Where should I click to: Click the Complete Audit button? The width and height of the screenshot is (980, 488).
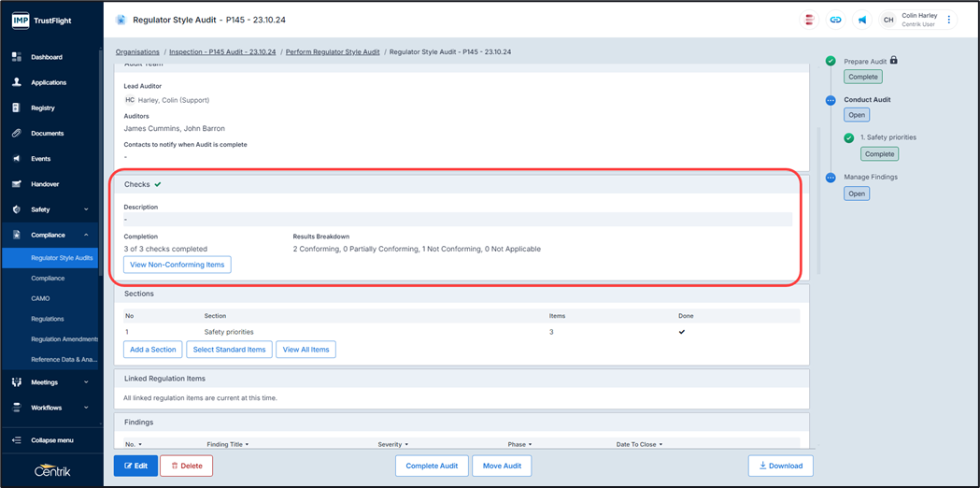(432, 466)
